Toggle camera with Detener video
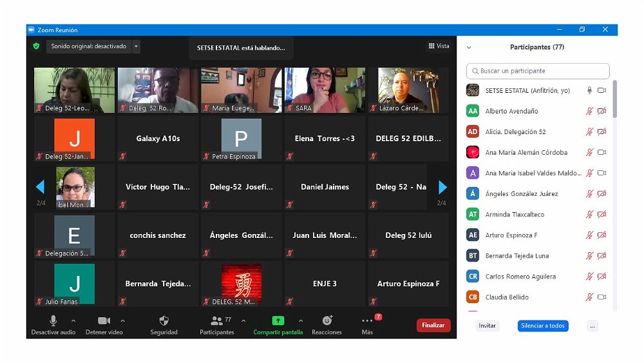Viewport: 644px width, 363px height. click(x=104, y=320)
